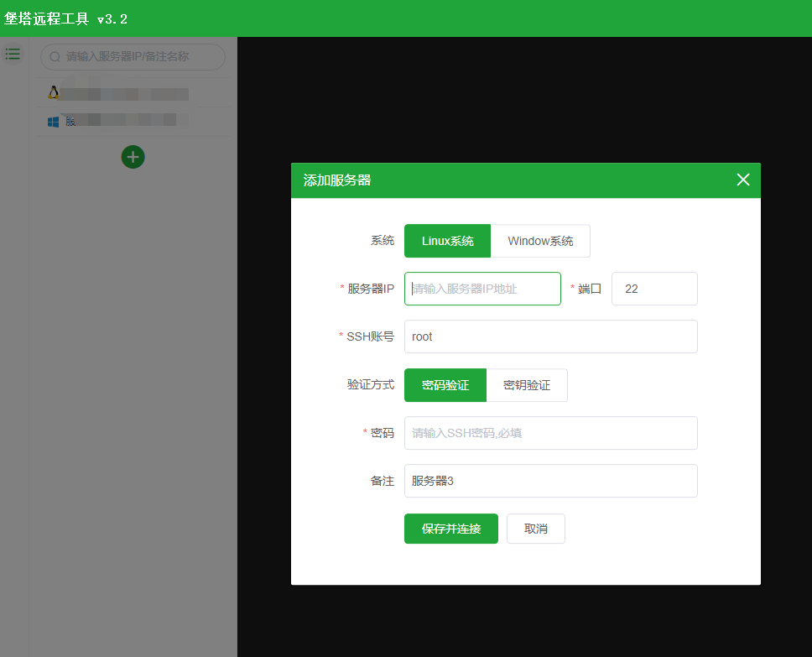Click the SSH账号 field containing root

550,336
